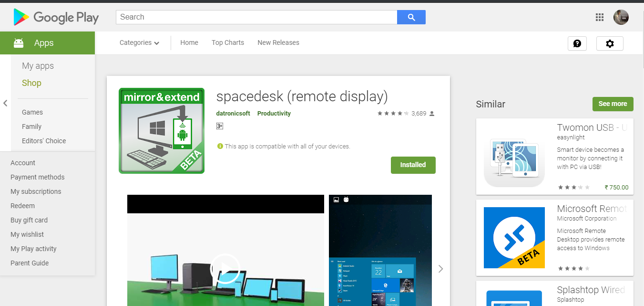Screen dimensions: 644x306
Task: Open Parent Guide link
Action: click(x=30, y=263)
